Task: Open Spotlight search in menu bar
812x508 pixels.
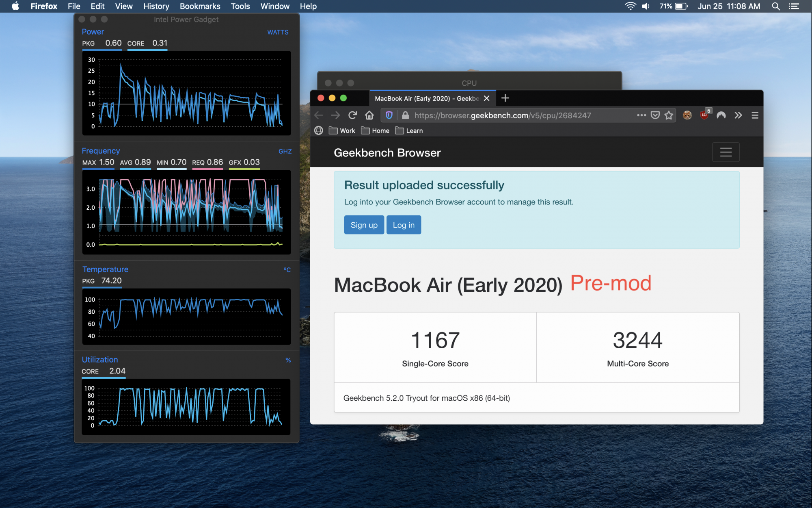Action: coord(775,6)
